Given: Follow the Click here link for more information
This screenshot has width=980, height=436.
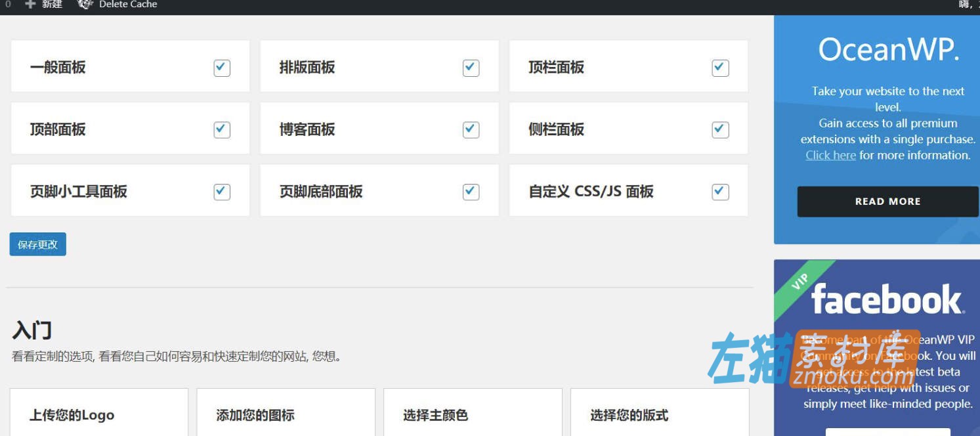Looking at the screenshot, I should pyautogui.click(x=830, y=155).
